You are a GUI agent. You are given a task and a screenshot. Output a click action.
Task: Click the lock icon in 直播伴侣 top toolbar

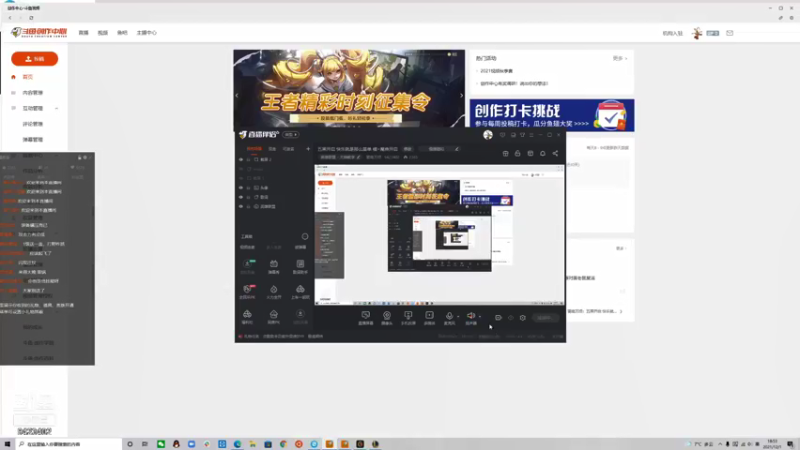pos(517,154)
